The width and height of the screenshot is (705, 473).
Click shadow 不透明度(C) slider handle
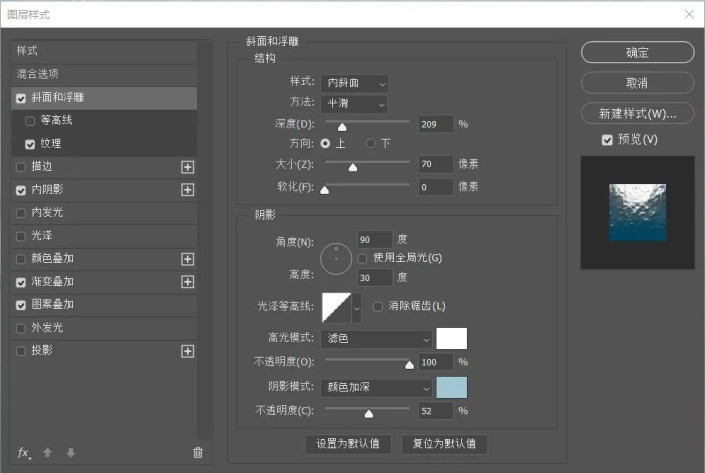pos(369,414)
